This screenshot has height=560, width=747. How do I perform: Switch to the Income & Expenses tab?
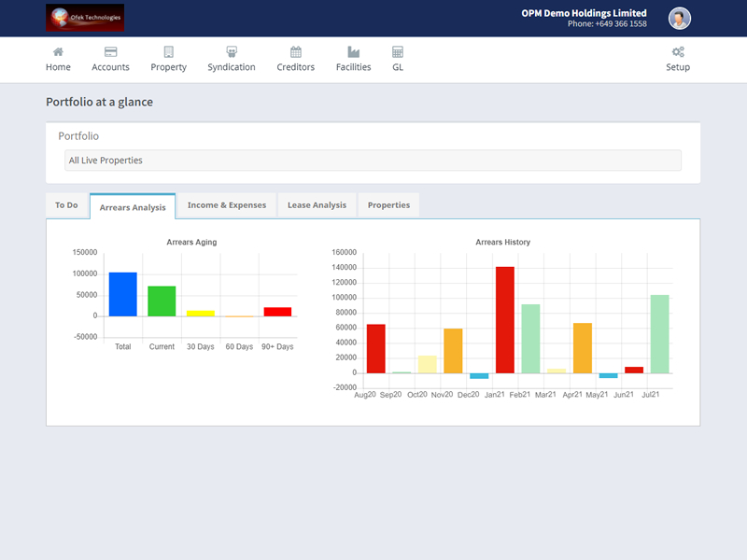(x=227, y=205)
